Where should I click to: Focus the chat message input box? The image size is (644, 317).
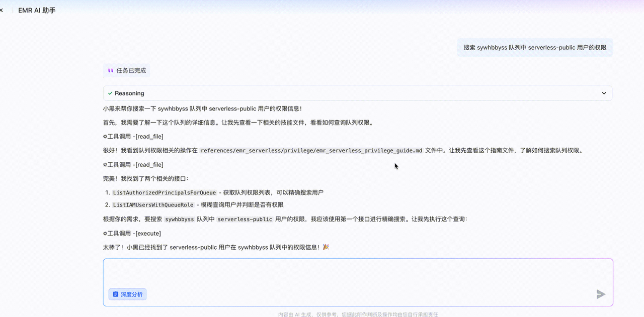point(358,282)
